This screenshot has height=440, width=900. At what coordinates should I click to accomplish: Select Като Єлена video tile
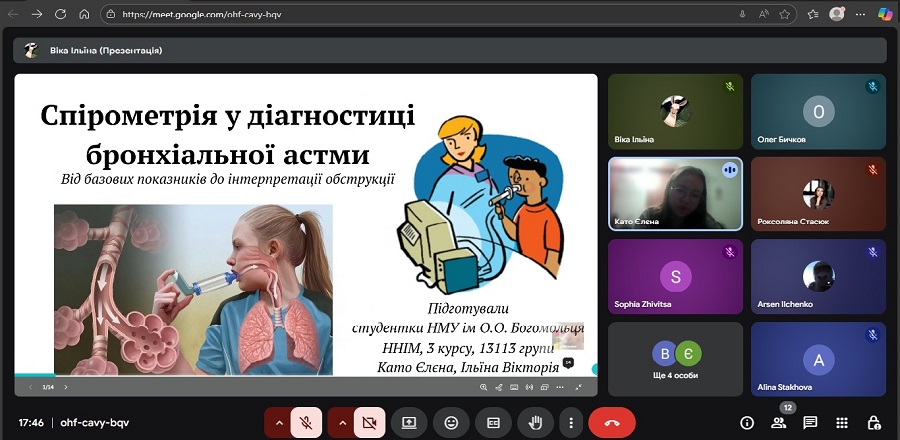coord(676,194)
